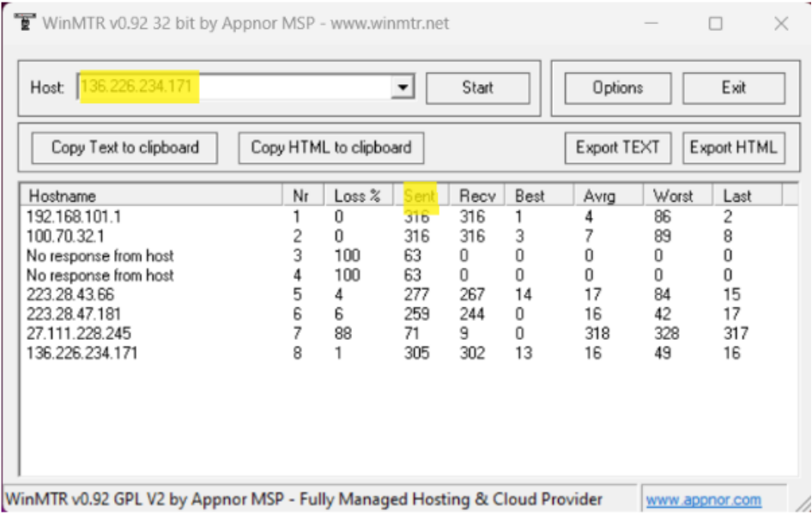Click the Exit button
This screenshot has width=812, height=514.
pos(733,88)
